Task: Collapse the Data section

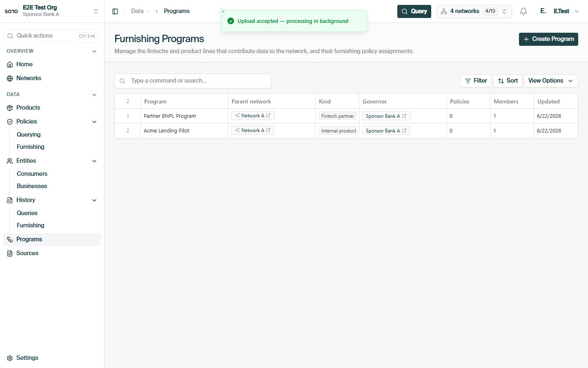Action: point(94,94)
